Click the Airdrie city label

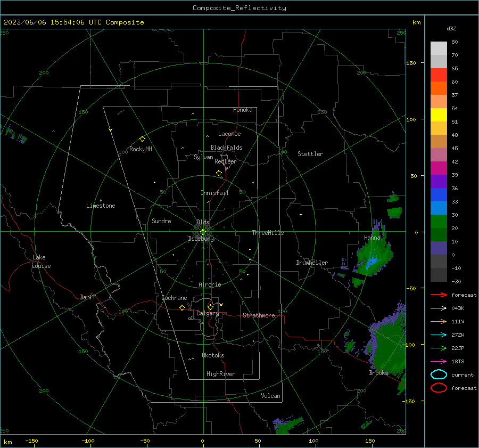[x=210, y=284]
